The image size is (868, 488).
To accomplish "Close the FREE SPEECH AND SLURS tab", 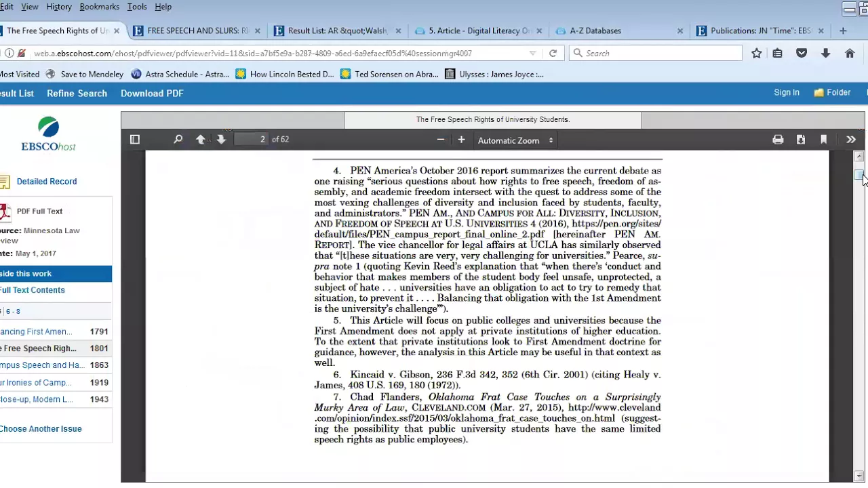I will point(257,30).
